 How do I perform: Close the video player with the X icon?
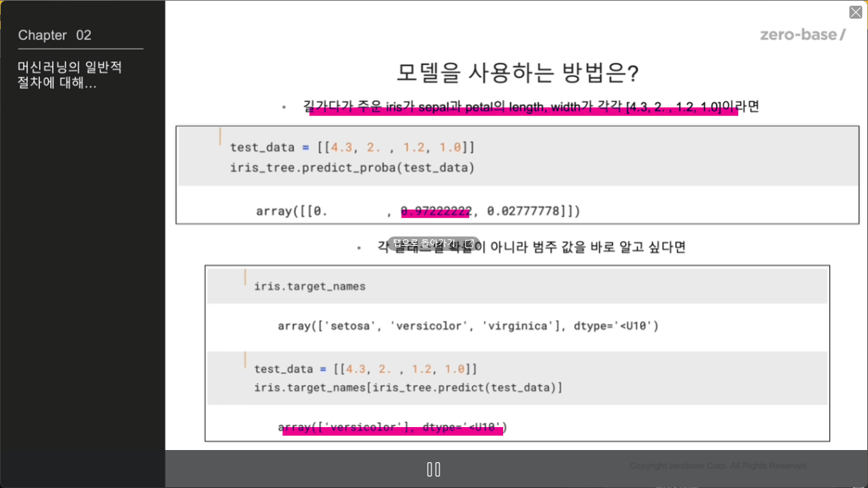point(856,12)
